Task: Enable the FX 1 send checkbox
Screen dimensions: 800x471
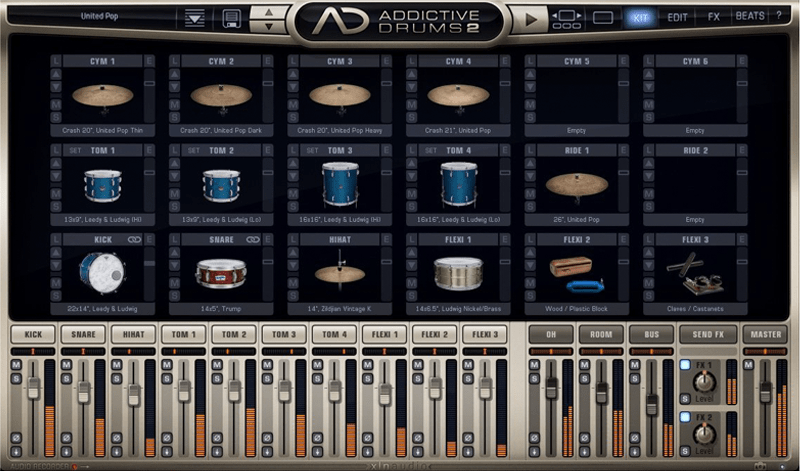Action: [686, 365]
